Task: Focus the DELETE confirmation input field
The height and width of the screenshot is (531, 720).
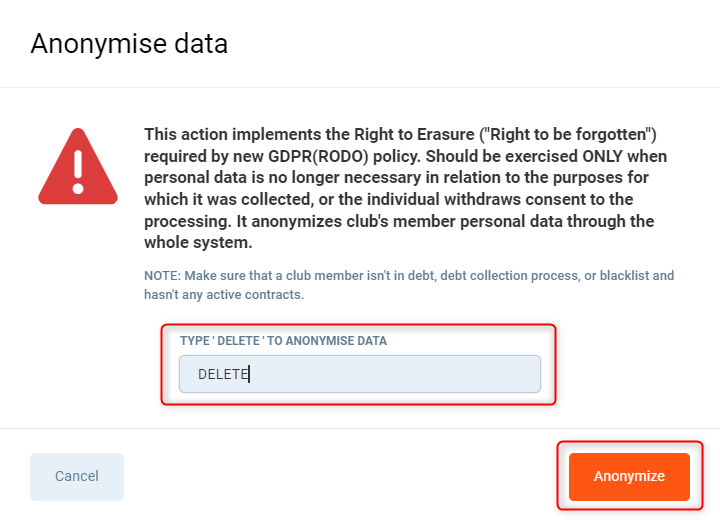Action: 360,374
